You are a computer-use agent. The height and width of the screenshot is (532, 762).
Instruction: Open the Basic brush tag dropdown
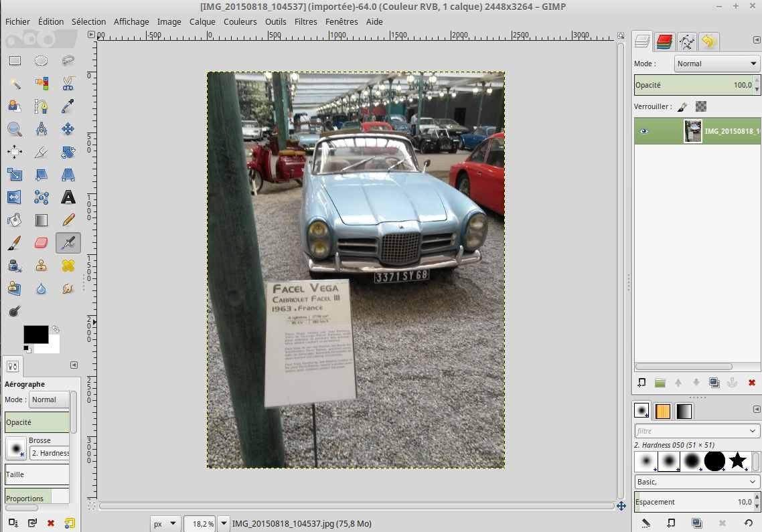[696, 481]
